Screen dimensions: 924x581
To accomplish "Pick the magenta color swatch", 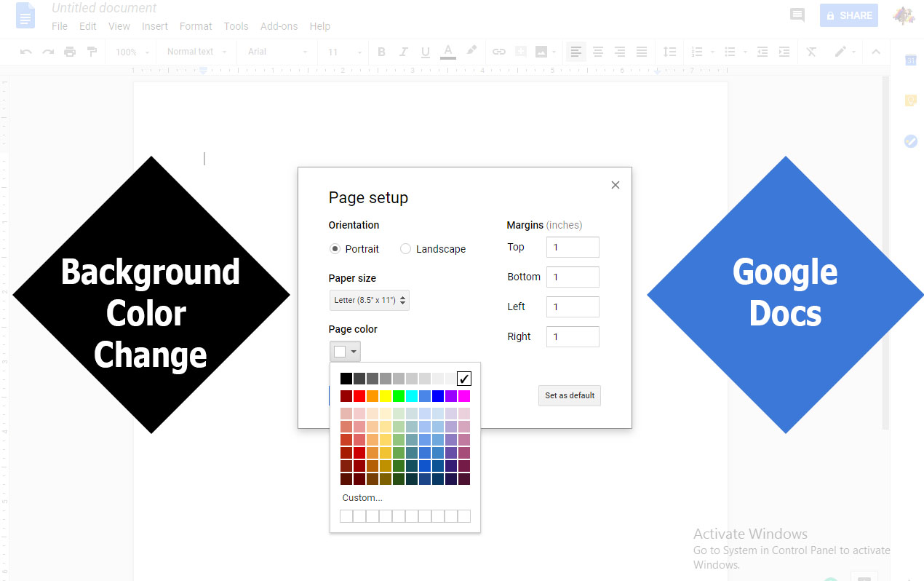I will 464,396.
